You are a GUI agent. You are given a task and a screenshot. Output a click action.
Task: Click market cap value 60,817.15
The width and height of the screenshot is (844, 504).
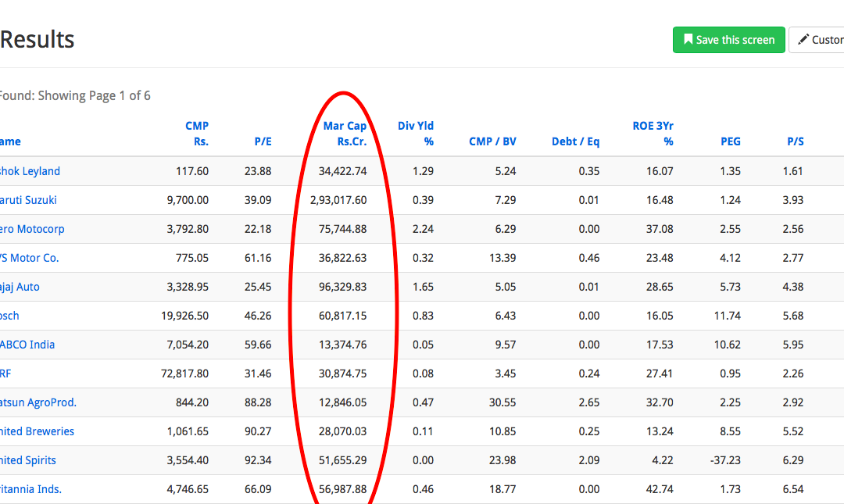(343, 316)
